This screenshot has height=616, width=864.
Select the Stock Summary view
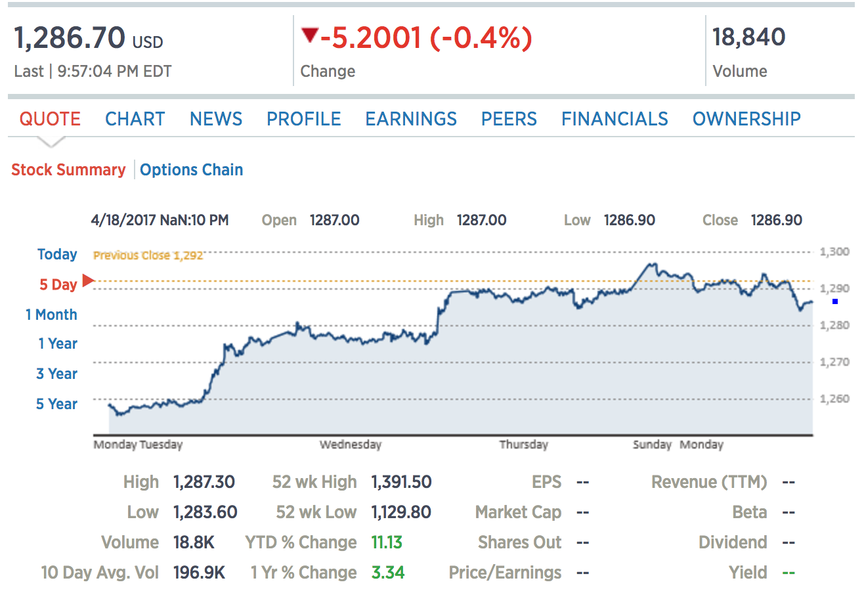pos(68,169)
